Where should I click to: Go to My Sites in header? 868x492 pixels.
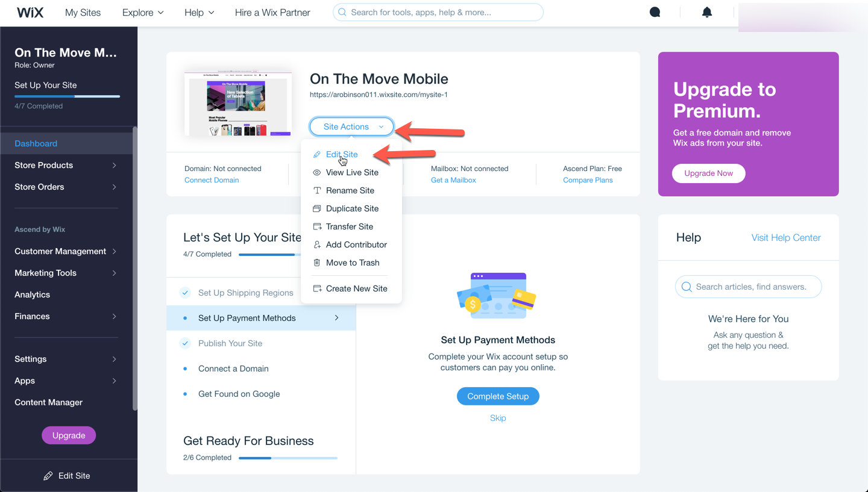point(83,13)
